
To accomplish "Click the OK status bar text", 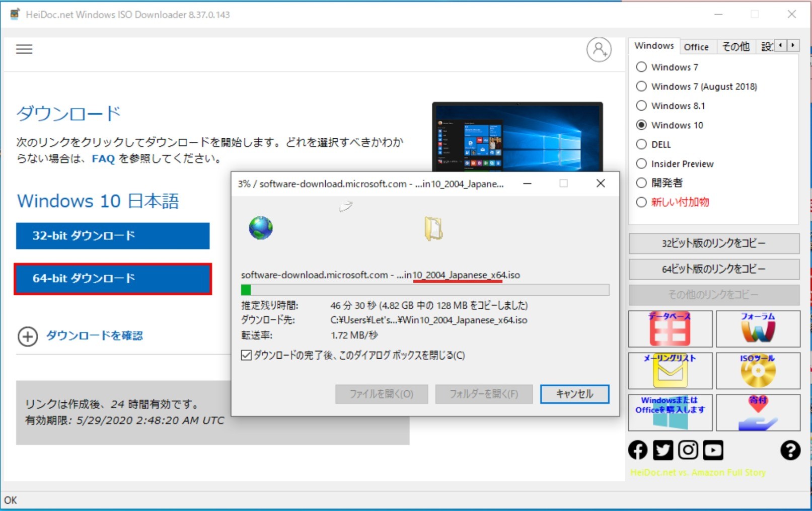I will pyautogui.click(x=11, y=500).
